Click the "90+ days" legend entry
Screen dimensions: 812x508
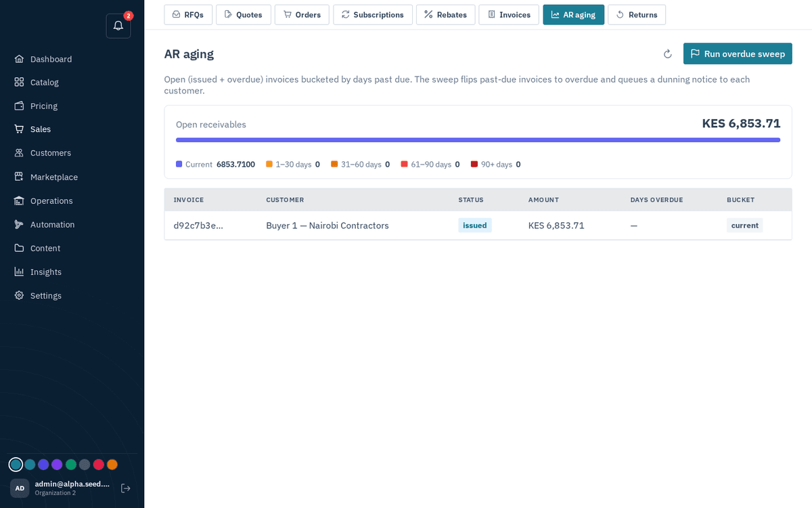point(496,165)
